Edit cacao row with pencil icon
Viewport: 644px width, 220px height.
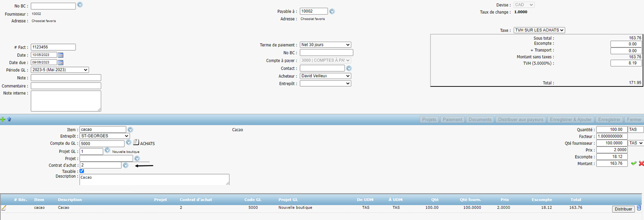(4, 208)
